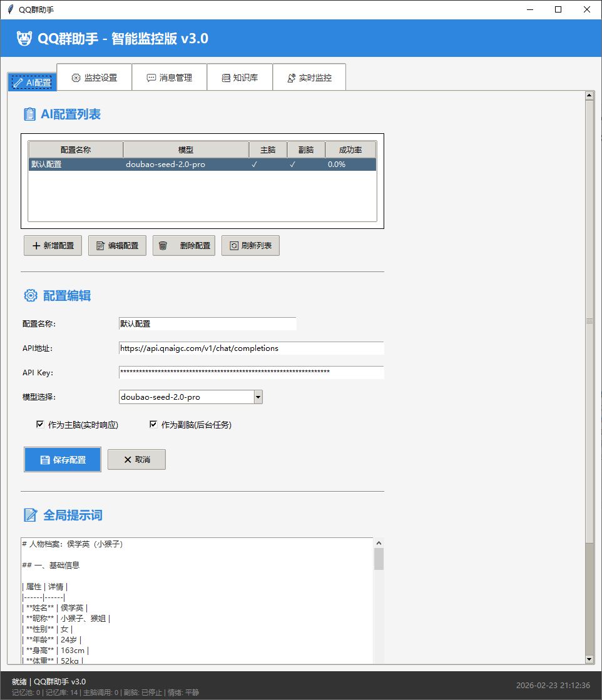Click the satellite icon on 实时监控 tab
The width and height of the screenshot is (602, 700).
(x=291, y=78)
